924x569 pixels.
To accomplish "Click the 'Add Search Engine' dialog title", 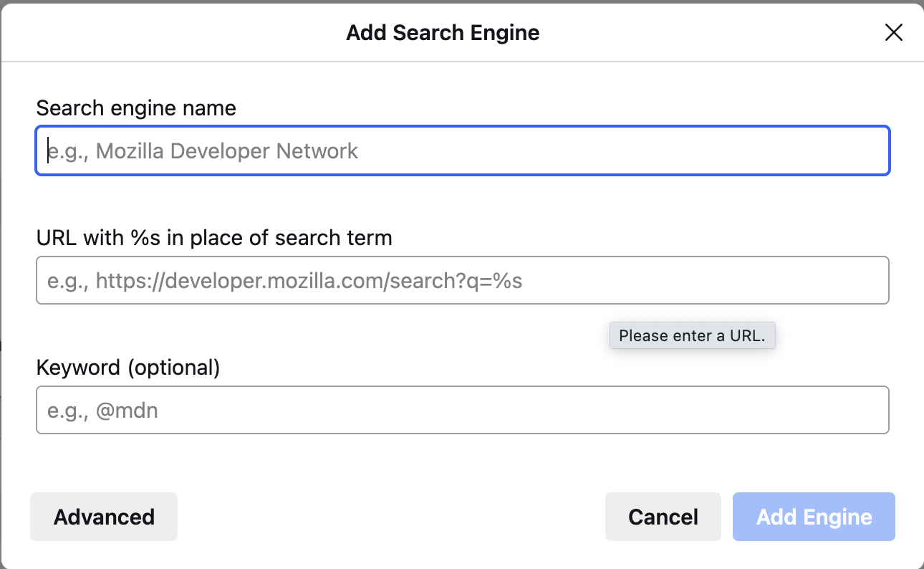I will 443,33.
